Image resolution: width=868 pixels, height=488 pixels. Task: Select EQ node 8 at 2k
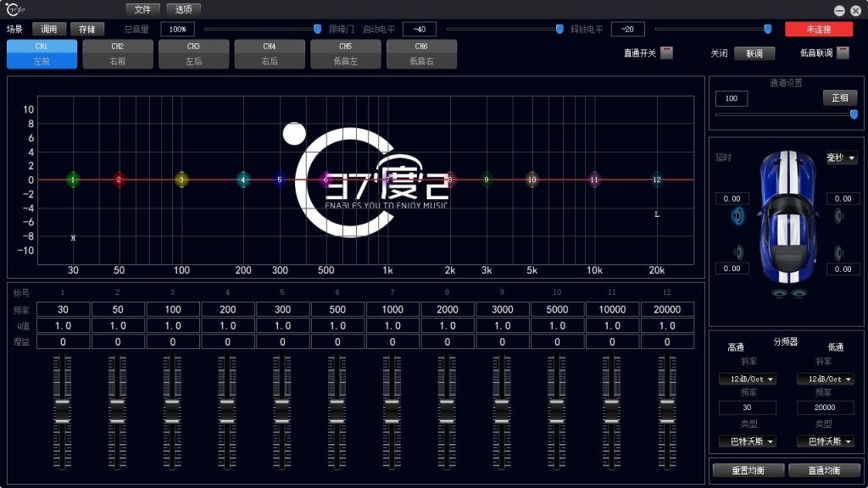click(450, 180)
